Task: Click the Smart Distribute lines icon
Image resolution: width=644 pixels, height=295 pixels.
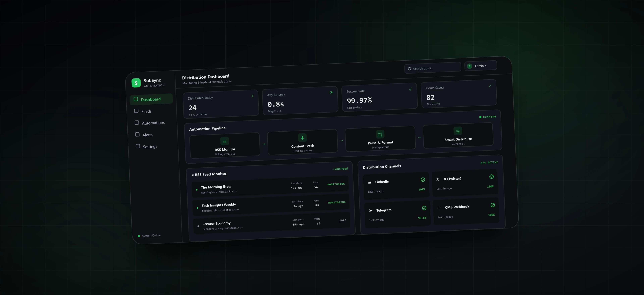Action: [458, 131]
